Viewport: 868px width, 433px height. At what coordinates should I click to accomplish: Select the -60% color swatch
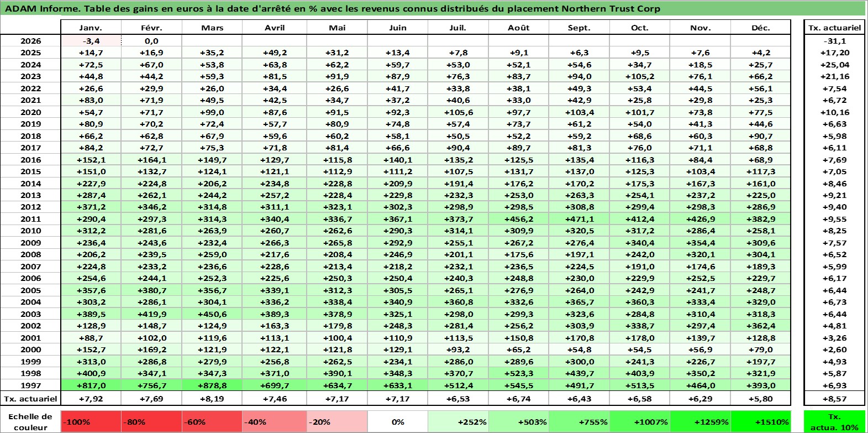[x=212, y=421]
